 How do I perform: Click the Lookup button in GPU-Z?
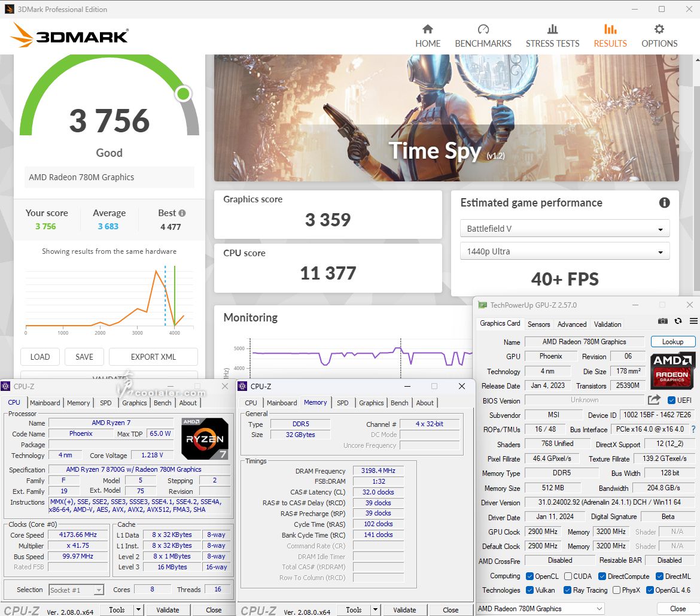point(672,342)
